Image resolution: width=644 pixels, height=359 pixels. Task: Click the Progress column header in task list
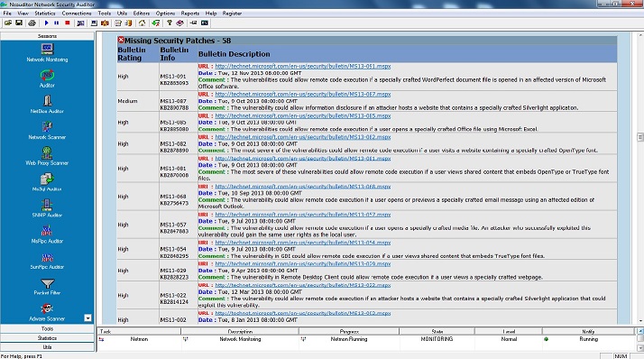(349, 331)
